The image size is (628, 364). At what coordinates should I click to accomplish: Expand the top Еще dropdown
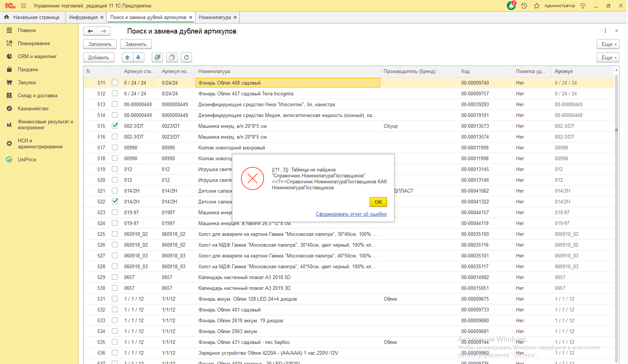click(607, 44)
